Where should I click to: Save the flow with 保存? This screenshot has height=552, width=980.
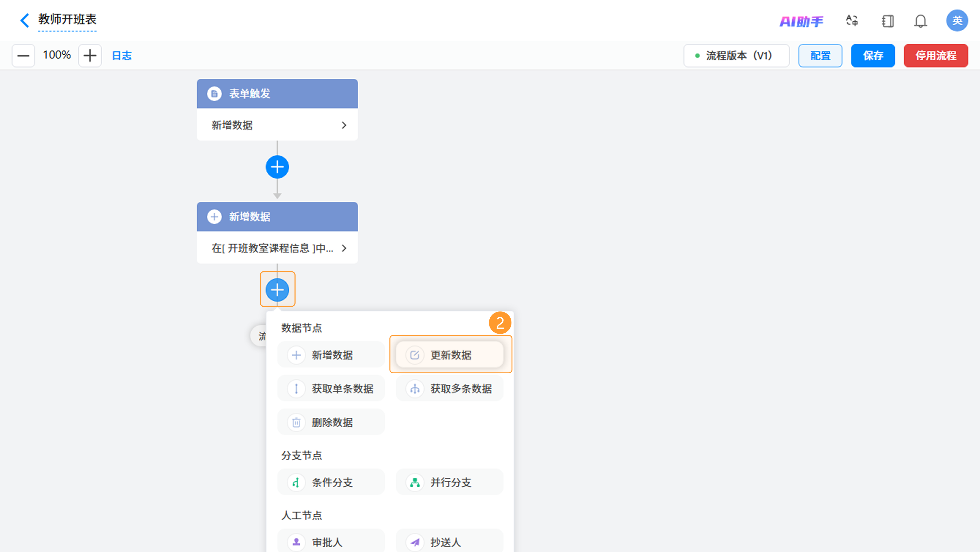[873, 56]
